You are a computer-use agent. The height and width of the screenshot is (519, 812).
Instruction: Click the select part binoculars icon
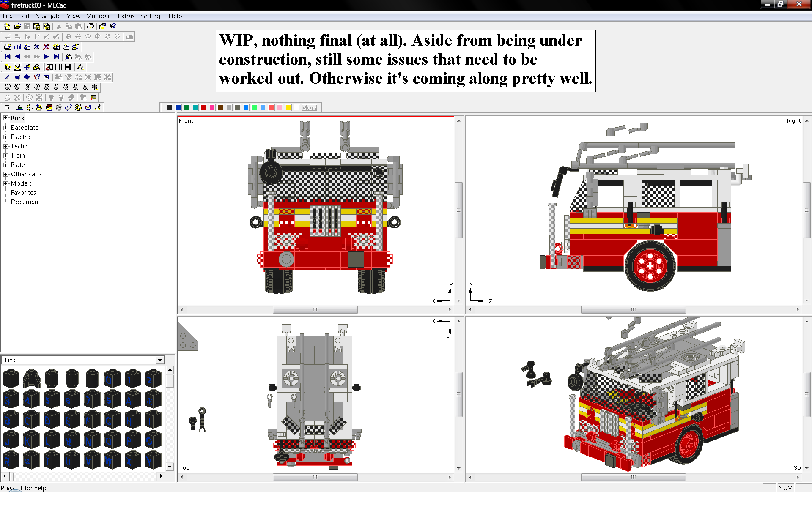click(69, 57)
